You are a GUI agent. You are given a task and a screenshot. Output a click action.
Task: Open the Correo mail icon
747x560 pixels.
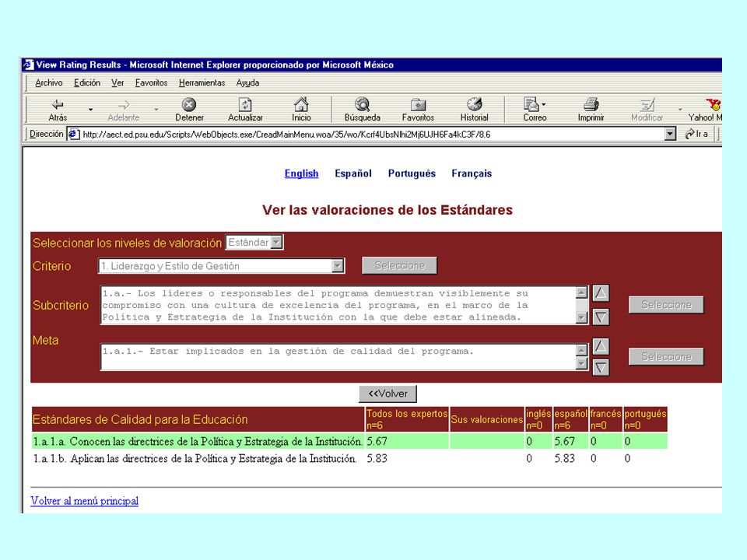[531, 104]
